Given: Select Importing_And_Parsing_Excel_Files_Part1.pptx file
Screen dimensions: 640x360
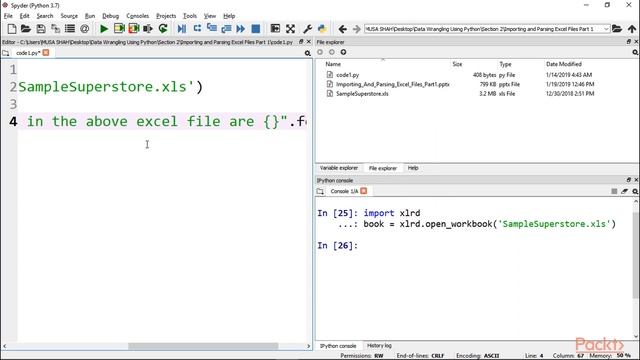Looking at the screenshot, I should coord(393,84).
